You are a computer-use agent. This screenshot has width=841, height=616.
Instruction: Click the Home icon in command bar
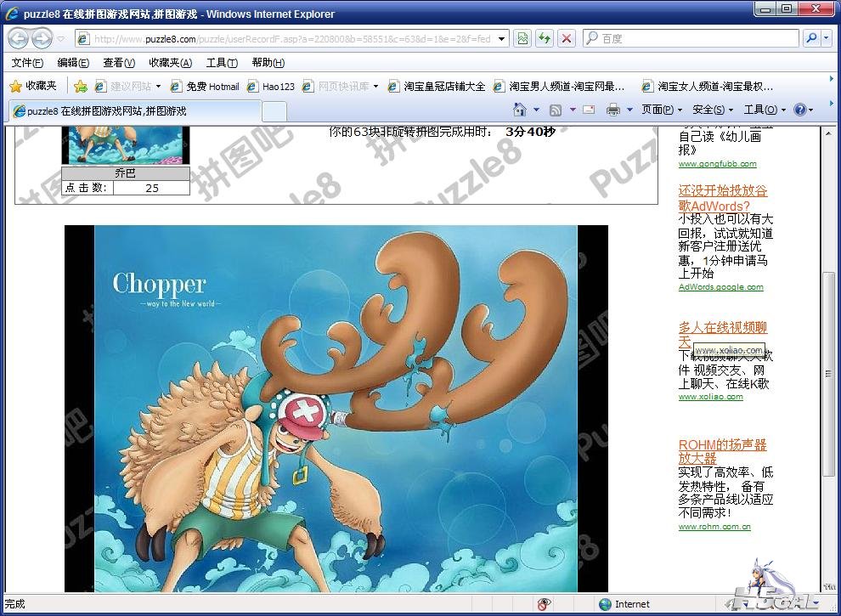pos(520,110)
